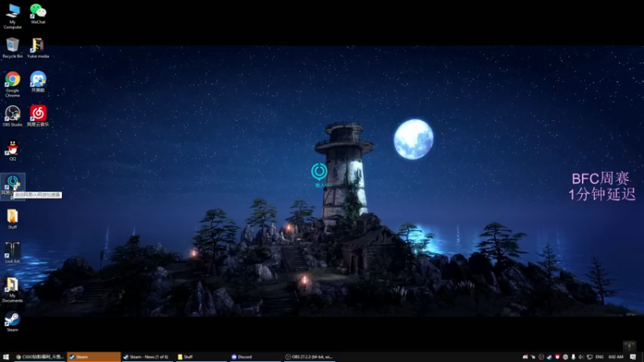The image size is (644, 362).
Task: Select the blue game controller desktop icon
Action: 38,81
